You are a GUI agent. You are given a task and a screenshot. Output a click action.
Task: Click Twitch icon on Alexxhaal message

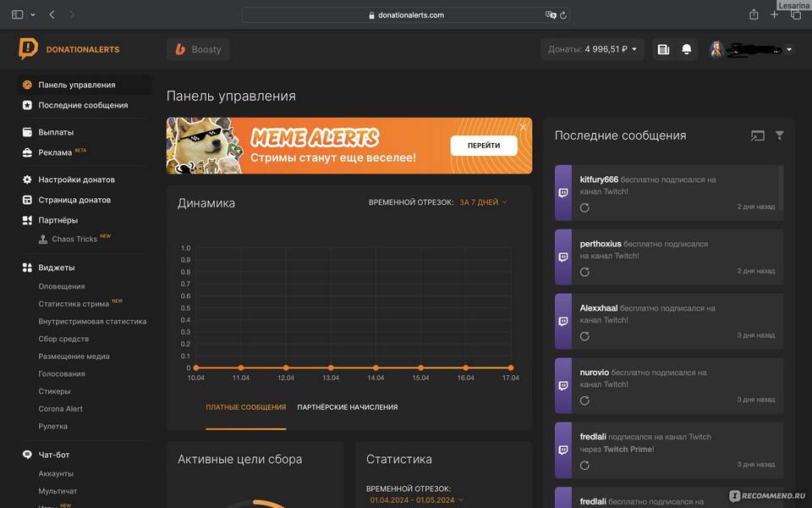pyautogui.click(x=563, y=322)
